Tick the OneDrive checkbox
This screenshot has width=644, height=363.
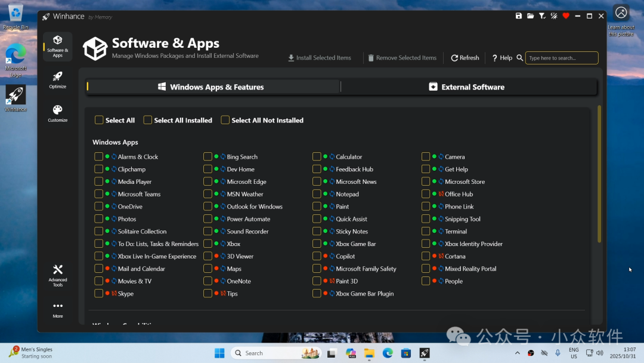click(98, 207)
